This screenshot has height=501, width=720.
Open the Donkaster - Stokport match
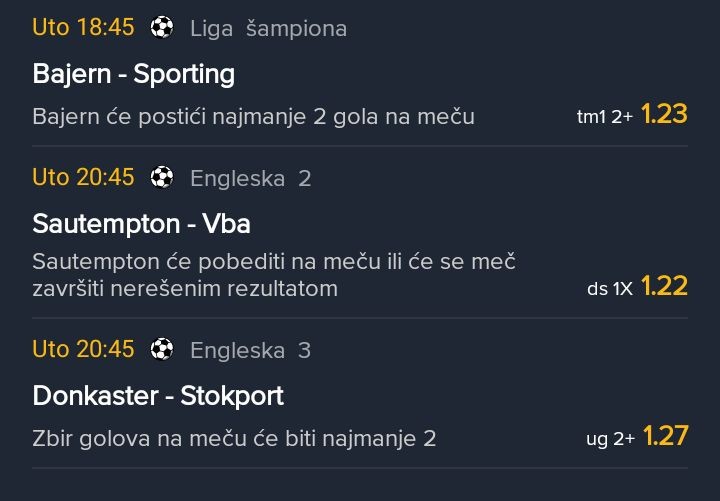(x=158, y=396)
